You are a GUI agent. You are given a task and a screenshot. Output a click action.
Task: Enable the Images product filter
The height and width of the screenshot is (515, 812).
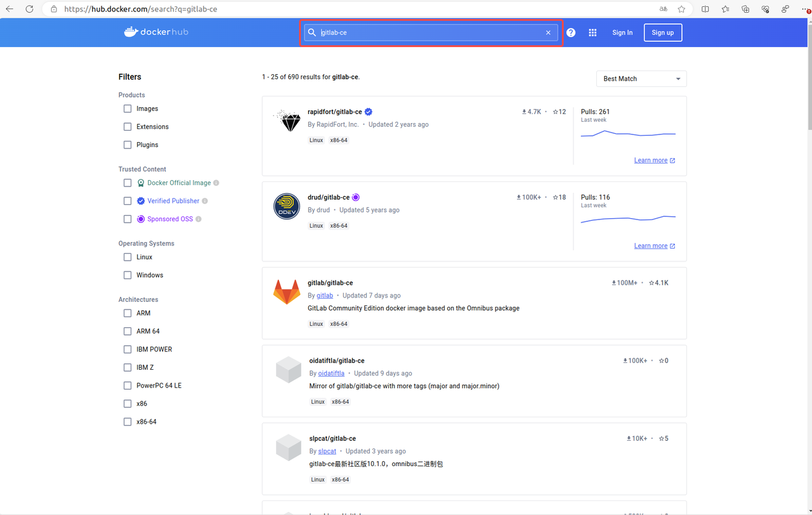(128, 108)
